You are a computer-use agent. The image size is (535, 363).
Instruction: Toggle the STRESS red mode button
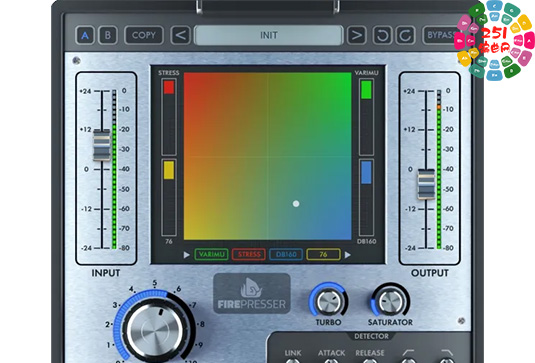(x=249, y=255)
